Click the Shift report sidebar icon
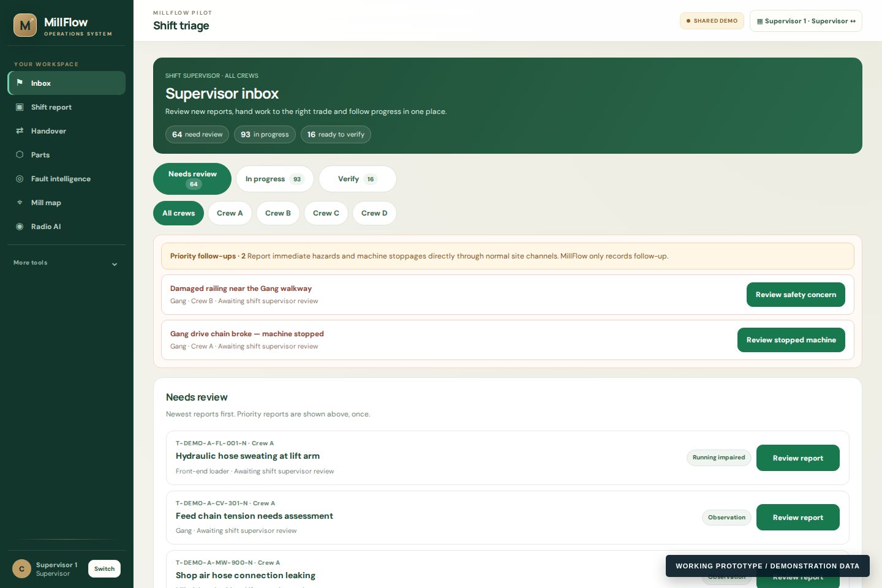882x588 pixels. pyautogui.click(x=20, y=107)
